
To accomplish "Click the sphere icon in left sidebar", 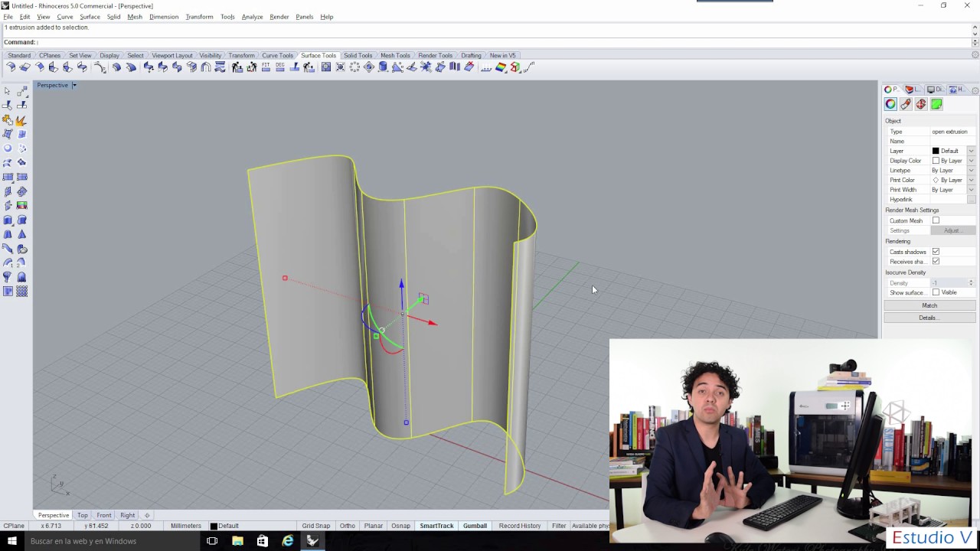I will pyautogui.click(x=8, y=148).
